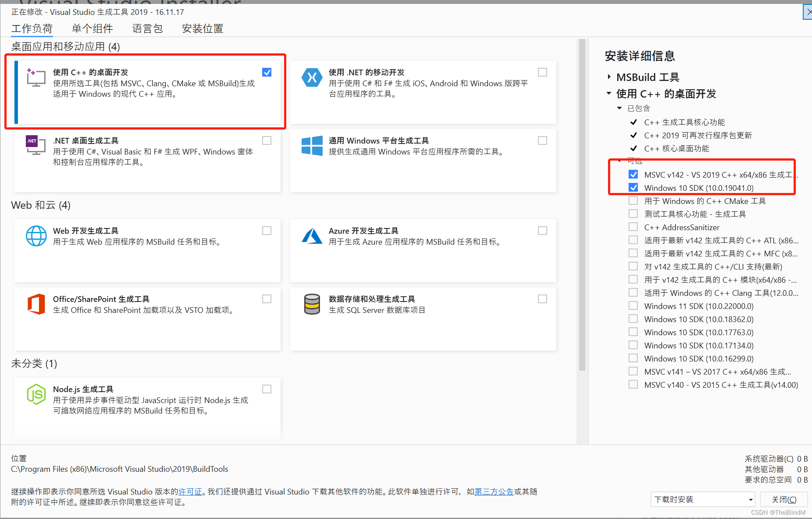This screenshot has width=812, height=519.
Task: Click the Xamarin .NET mobile development icon
Action: (x=312, y=77)
